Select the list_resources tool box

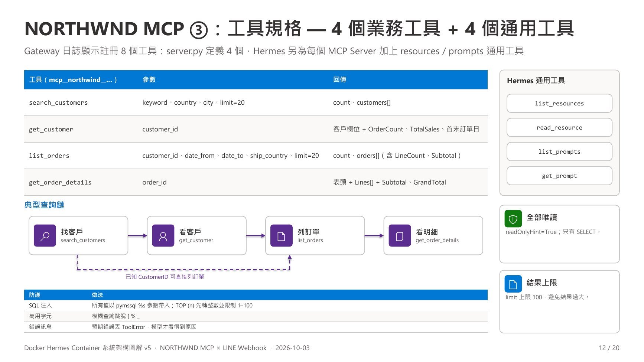click(x=559, y=104)
